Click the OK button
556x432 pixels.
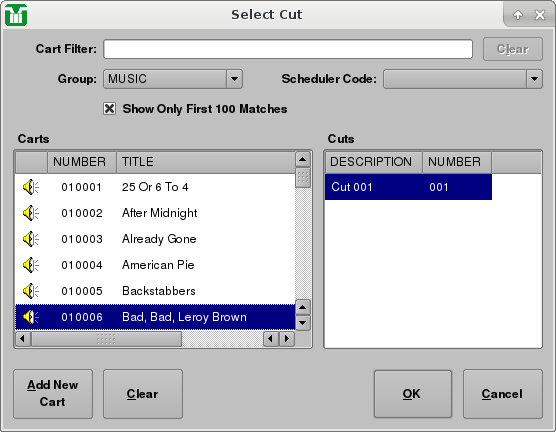pos(413,394)
